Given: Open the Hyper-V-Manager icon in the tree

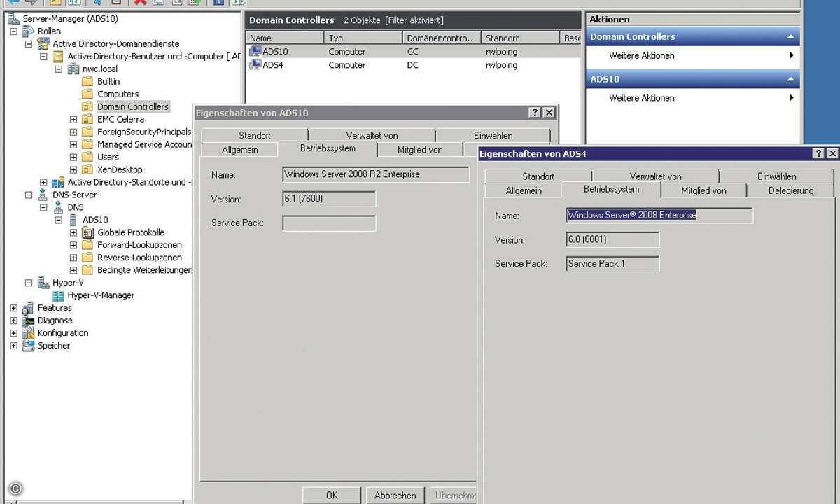Looking at the screenshot, I should [57, 295].
